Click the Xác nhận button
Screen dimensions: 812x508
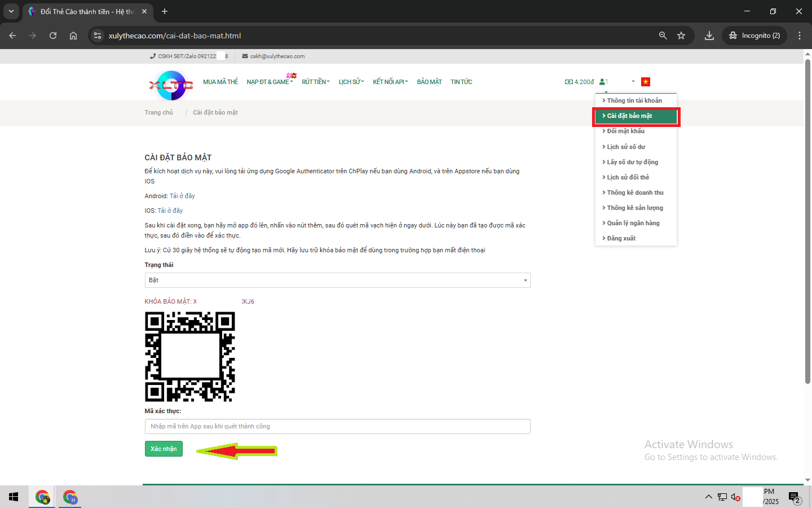164,449
